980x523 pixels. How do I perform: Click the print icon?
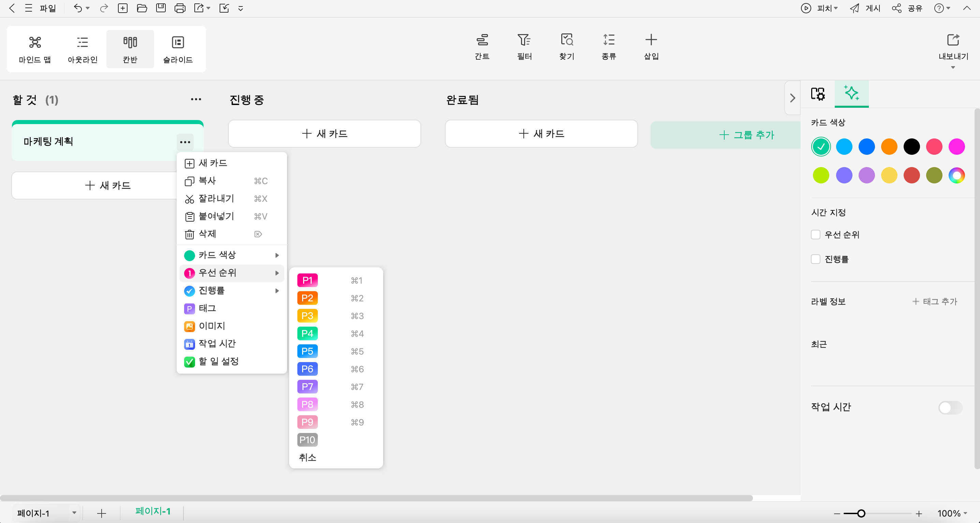pyautogui.click(x=180, y=8)
